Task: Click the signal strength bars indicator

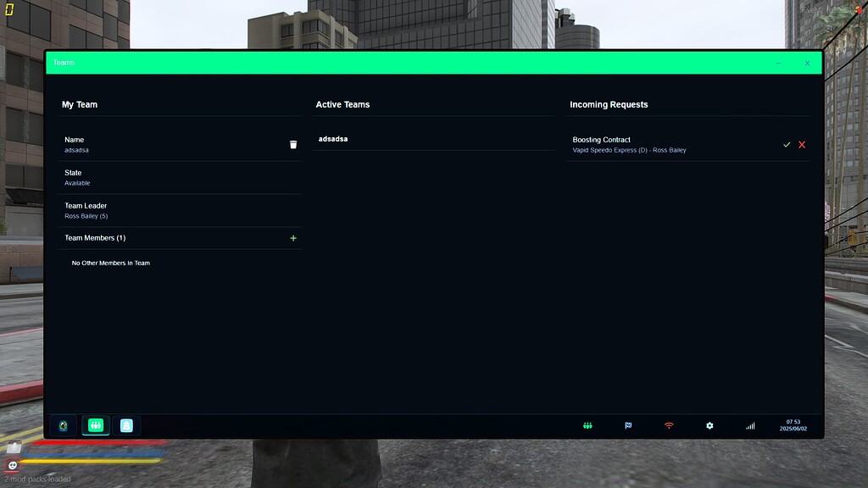Action: (750, 425)
